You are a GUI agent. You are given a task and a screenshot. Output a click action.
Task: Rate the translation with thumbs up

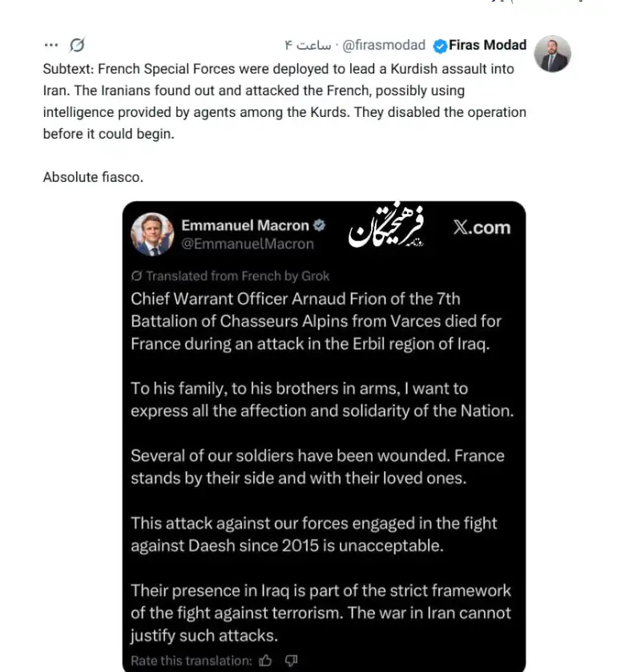pos(267,661)
